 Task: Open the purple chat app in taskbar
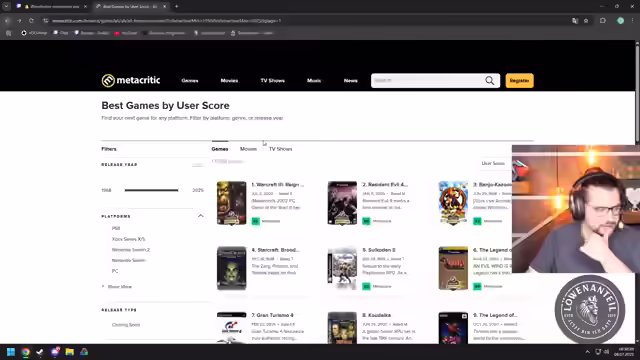tap(55, 352)
